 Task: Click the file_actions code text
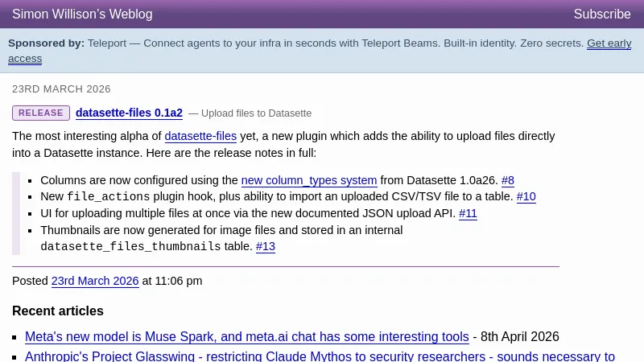click(x=108, y=197)
